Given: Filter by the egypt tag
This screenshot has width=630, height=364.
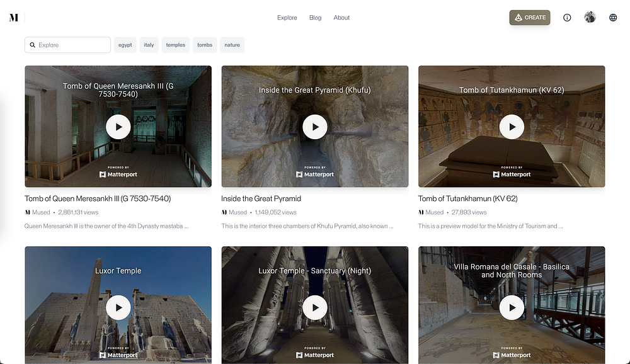Looking at the screenshot, I should click(x=125, y=45).
